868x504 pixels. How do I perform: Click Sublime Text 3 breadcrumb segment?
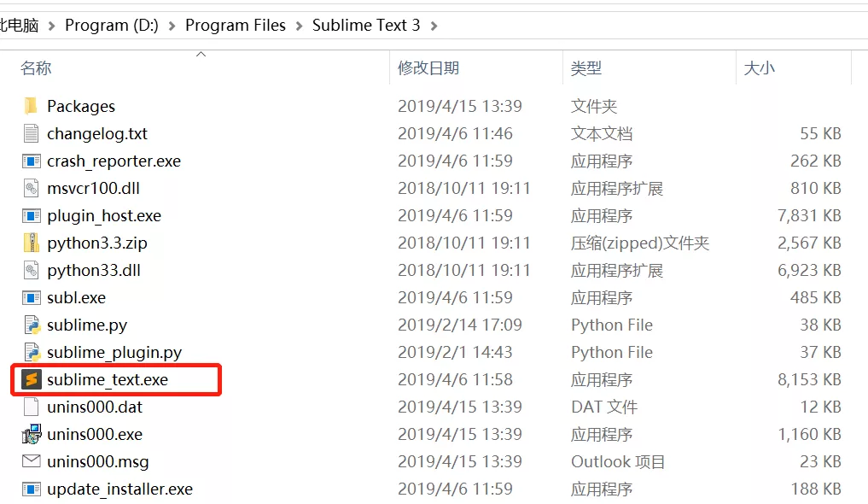tap(366, 26)
